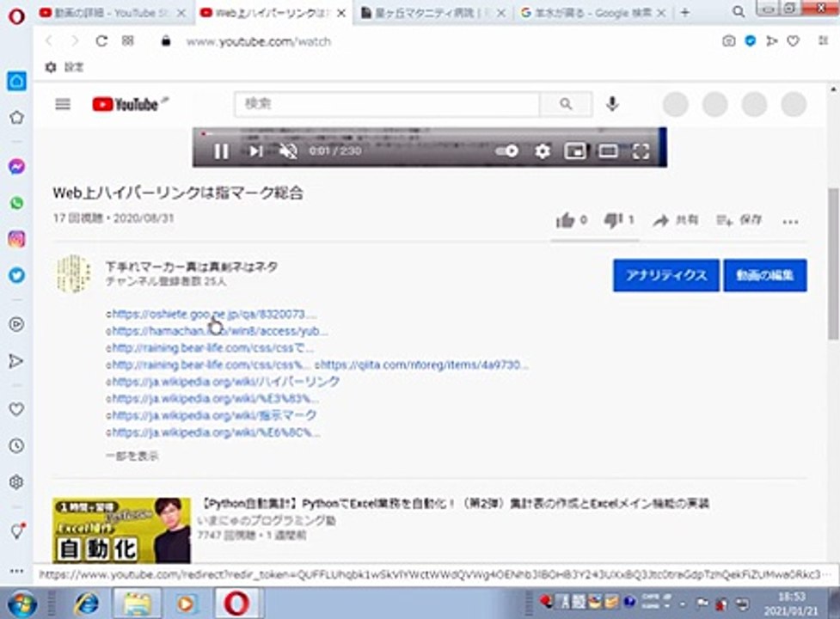
Task: Enter fullscreen video mode
Action: [641, 151]
